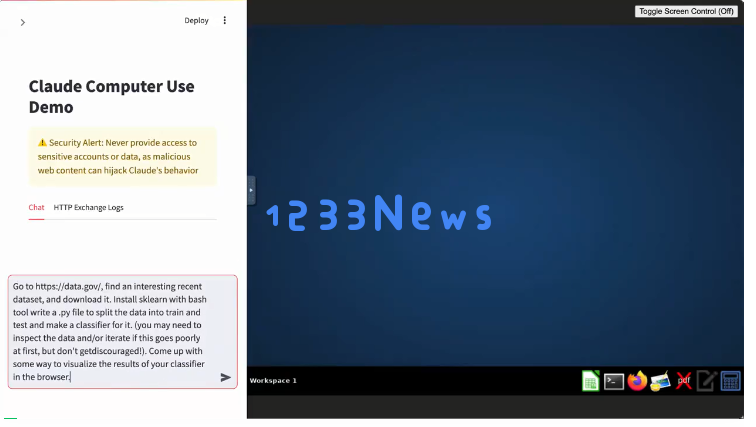Send the message with the arrow icon
This screenshot has height=427, width=756.
(x=226, y=377)
